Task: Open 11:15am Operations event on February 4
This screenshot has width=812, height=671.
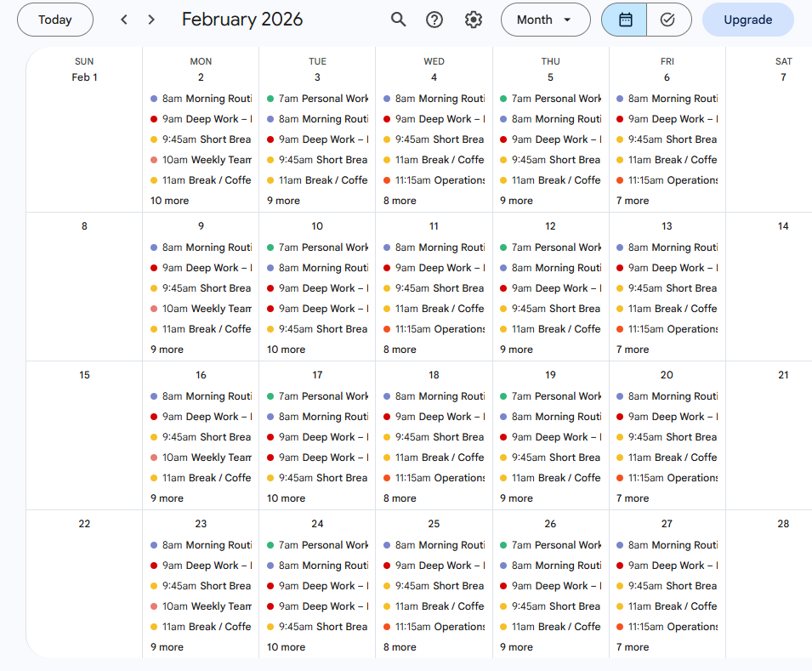Action: (434, 179)
